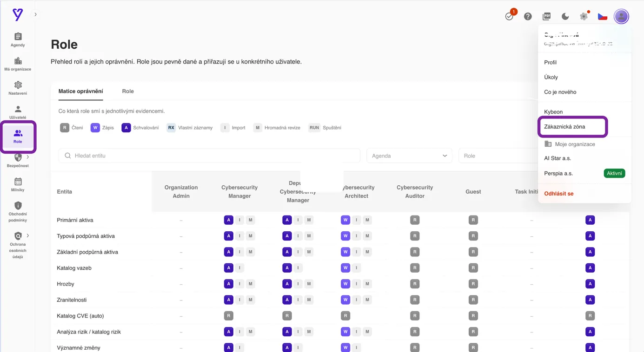Viewport: 644px width, 352px height.
Task: Open Ochrana osobních údajů in the sidebar
Action: pos(18,245)
